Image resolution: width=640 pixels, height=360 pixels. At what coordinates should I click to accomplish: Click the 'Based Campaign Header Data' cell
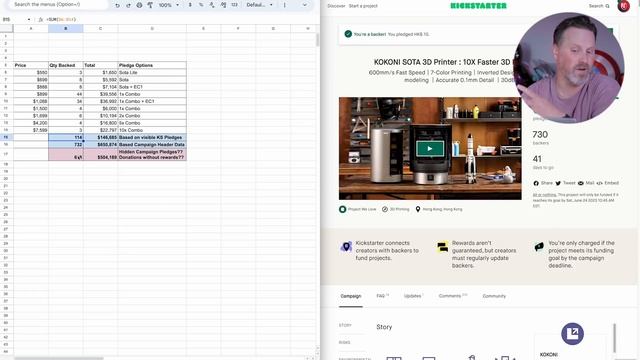[152, 144]
